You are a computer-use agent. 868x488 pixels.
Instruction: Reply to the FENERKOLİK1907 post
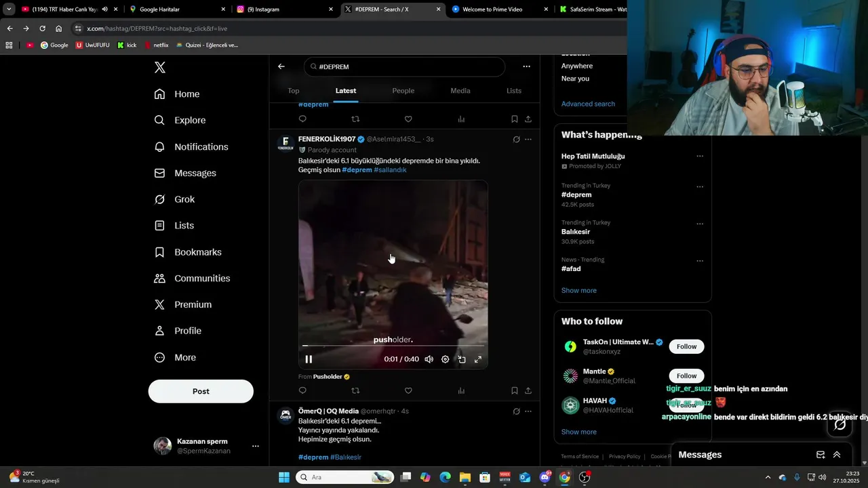(302, 390)
